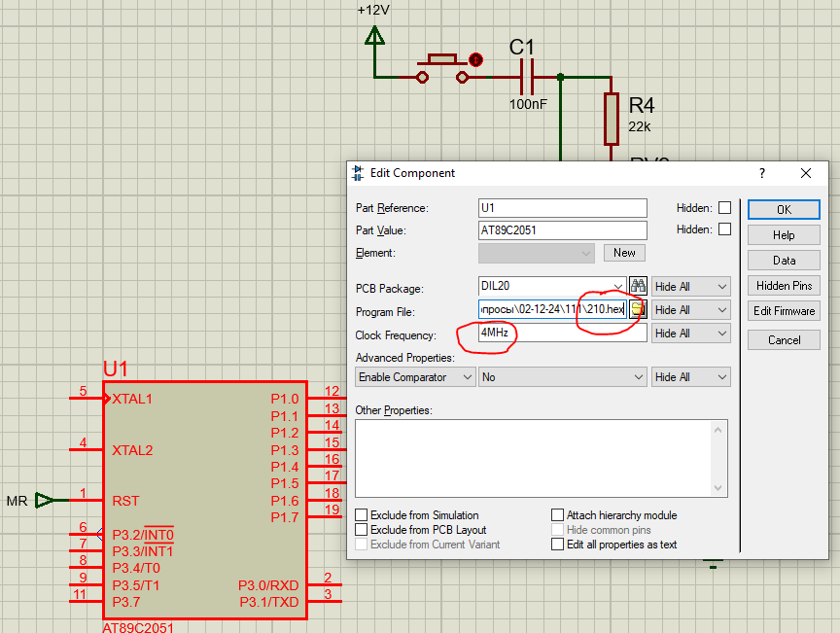Click the P3.1/TXD pin label
Screen dimensions: 840x633
point(269,602)
